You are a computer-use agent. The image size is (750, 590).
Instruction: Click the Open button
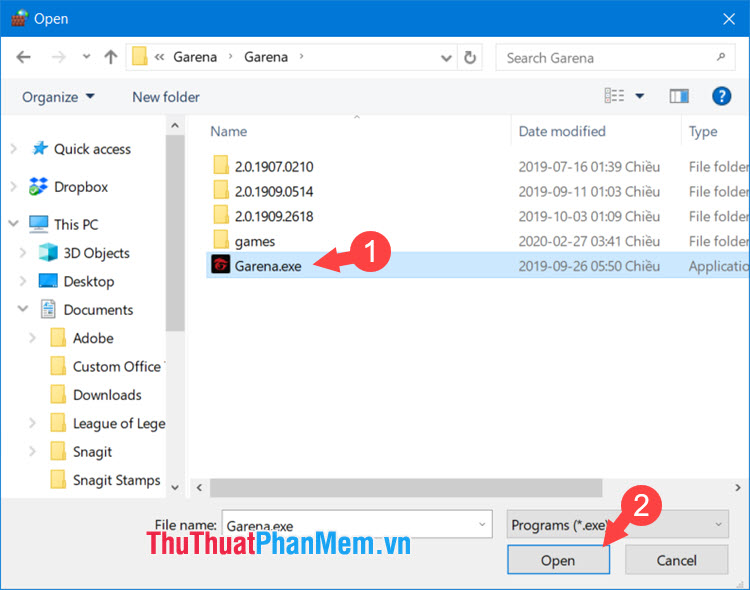(558, 560)
